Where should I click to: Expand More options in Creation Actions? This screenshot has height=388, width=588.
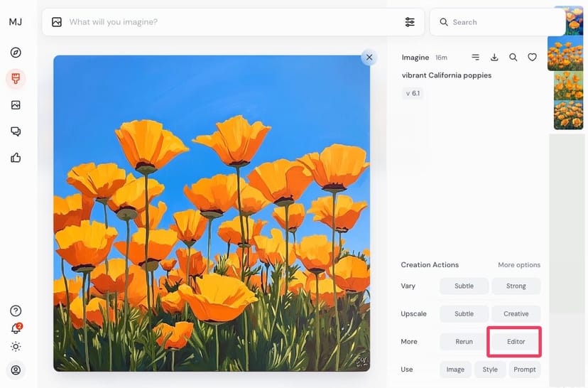tap(518, 265)
